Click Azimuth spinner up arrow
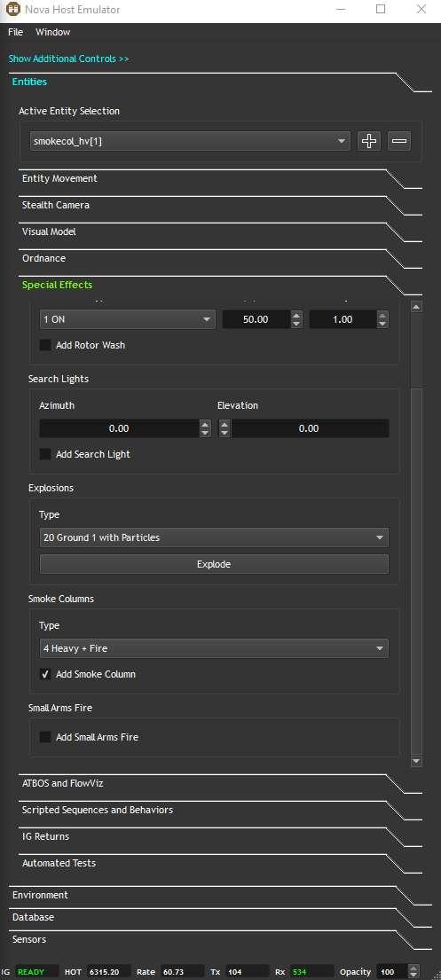441x980 pixels. 205,424
